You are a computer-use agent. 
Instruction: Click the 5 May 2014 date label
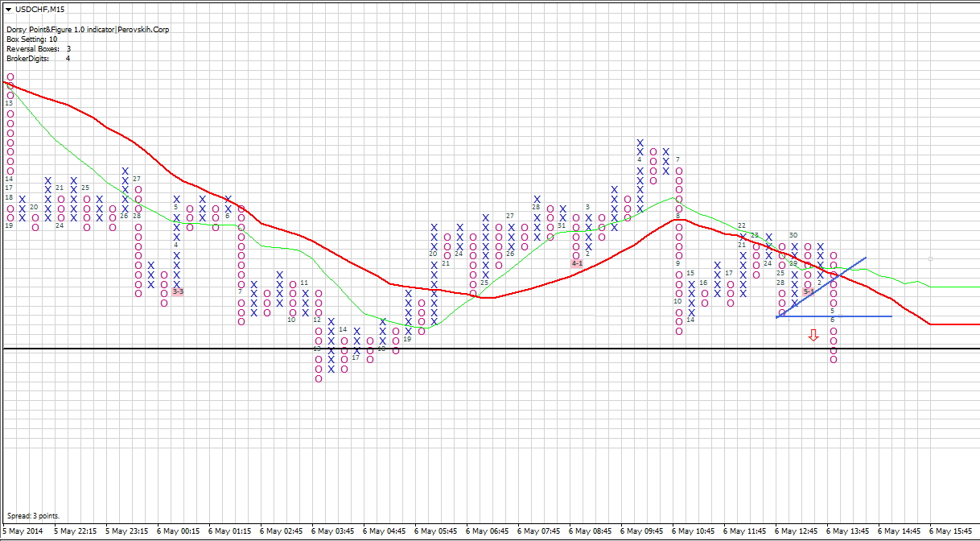[23, 531]
